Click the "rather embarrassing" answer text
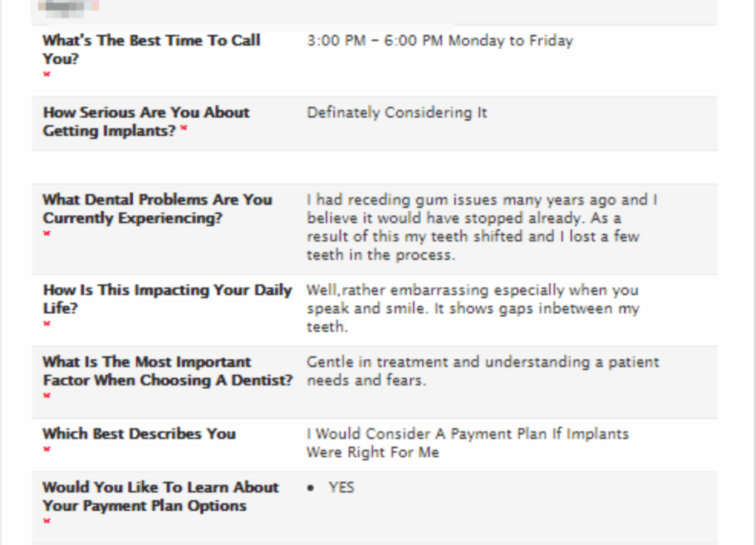This screenshot has height=545, width=756. (472, 308)
